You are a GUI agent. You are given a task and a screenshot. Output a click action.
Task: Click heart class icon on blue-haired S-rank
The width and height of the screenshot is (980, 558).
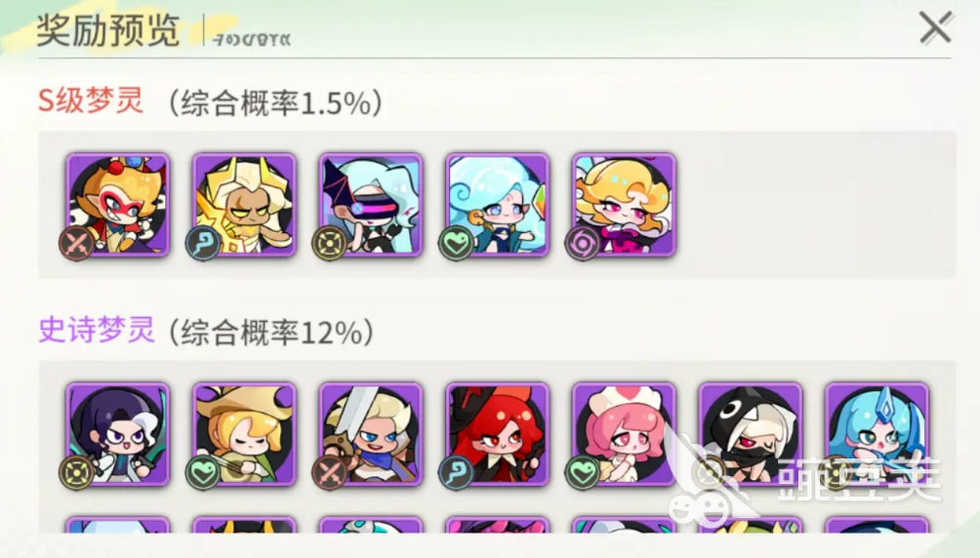[x=456, y=243]
